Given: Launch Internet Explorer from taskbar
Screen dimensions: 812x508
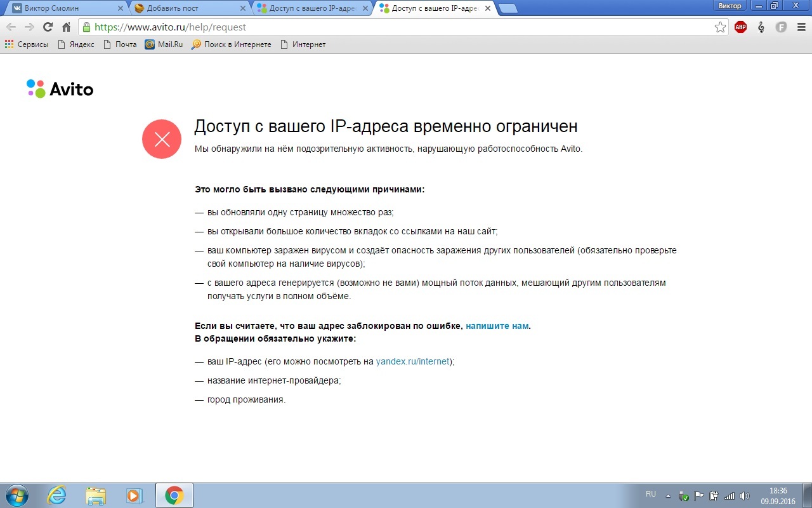Looking at the screenshot, I should pyautogui.click(x=57, y=495).
